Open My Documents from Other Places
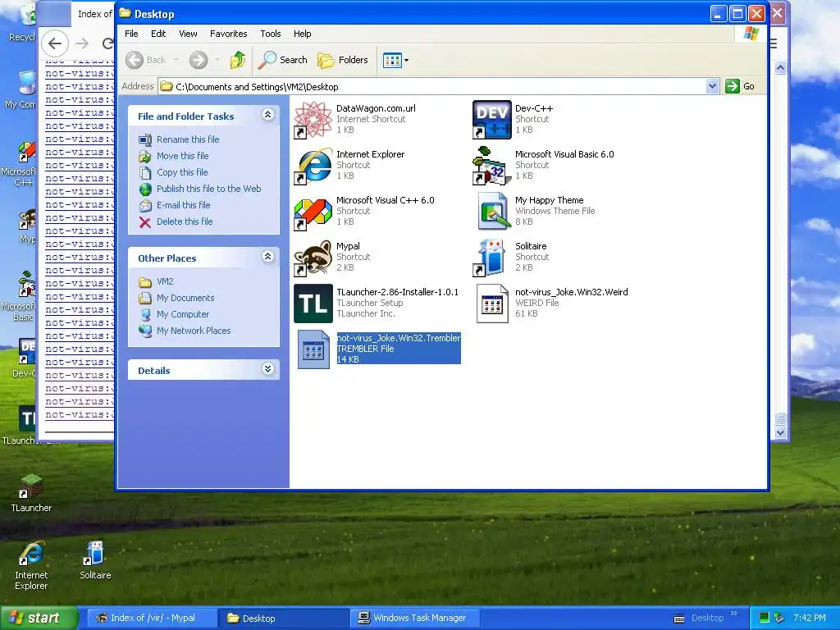This screenshot has width=840, height=630. 185,298
